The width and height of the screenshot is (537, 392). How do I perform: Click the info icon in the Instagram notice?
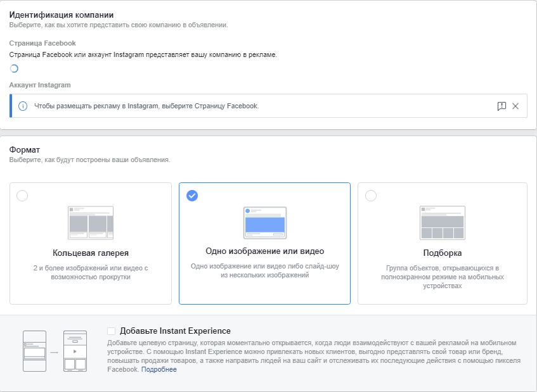coord(23,106)
